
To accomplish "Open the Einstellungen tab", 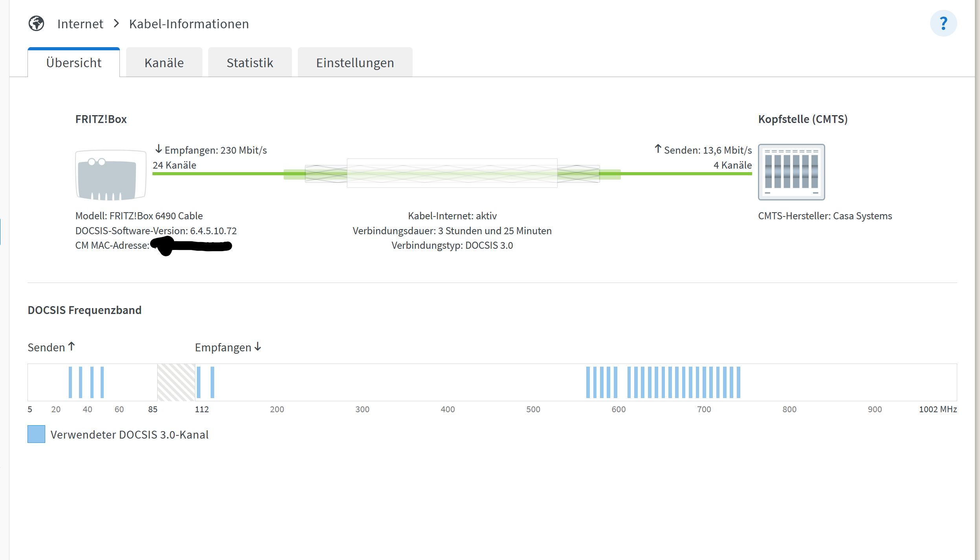I will pyautogui.click(x=355, y=63).
